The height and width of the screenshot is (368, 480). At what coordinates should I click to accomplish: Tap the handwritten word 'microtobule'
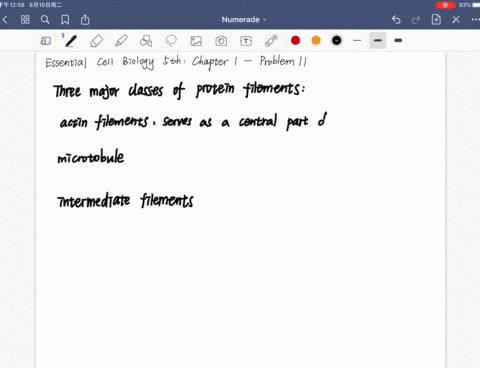click(x=91, y=157)
